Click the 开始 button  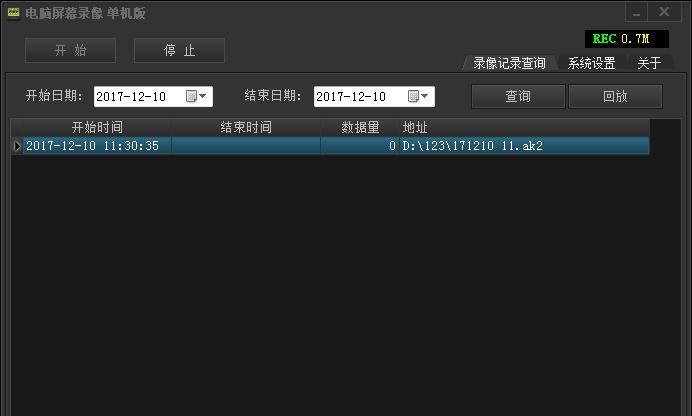[70, 50]
